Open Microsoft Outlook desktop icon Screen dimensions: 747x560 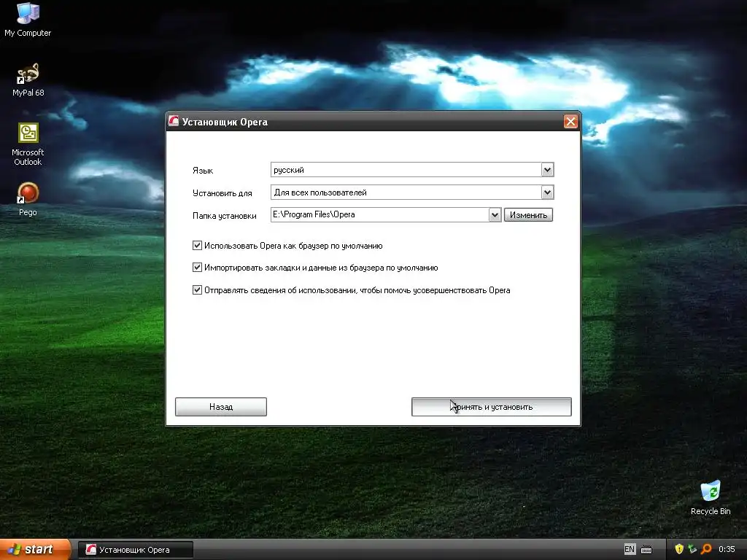[x=28, y=144]
